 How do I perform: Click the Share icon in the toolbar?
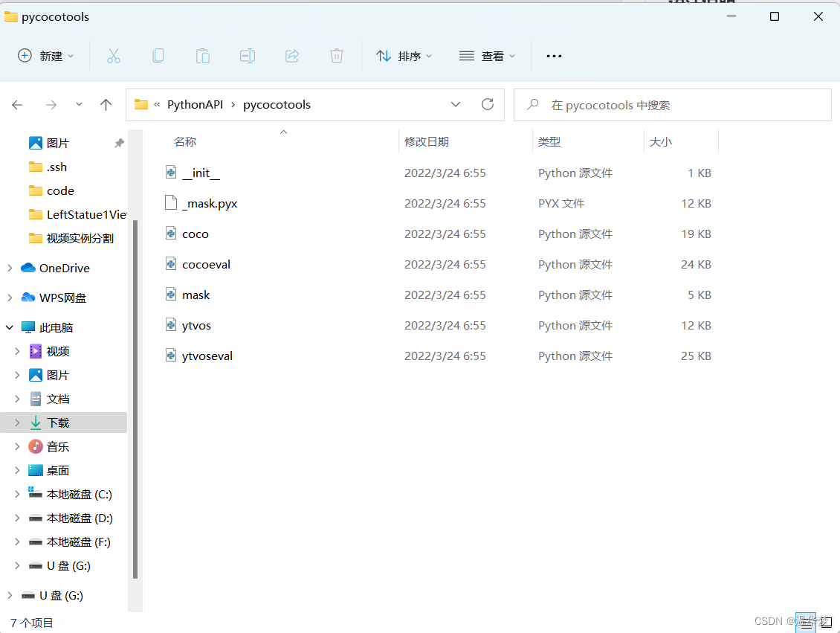pos(292,56)
